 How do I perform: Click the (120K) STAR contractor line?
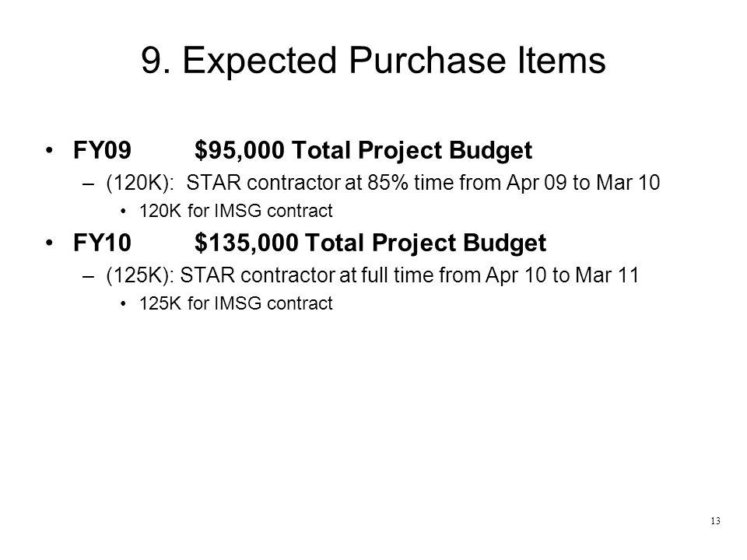(383, 183)
